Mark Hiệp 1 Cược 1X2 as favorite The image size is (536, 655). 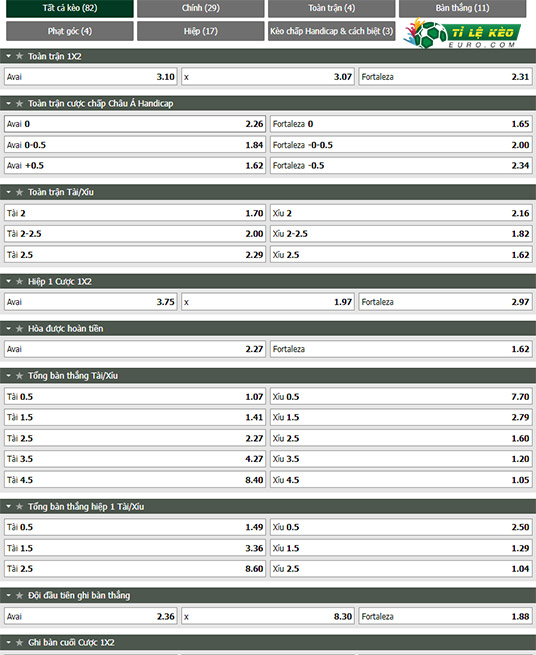tap(19, 282)
